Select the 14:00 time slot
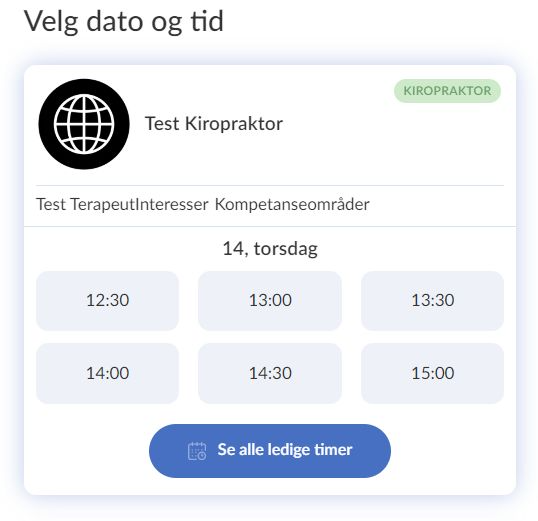This screenshot has height=521, width=538. pyautogui.click(x=107, y=373)
